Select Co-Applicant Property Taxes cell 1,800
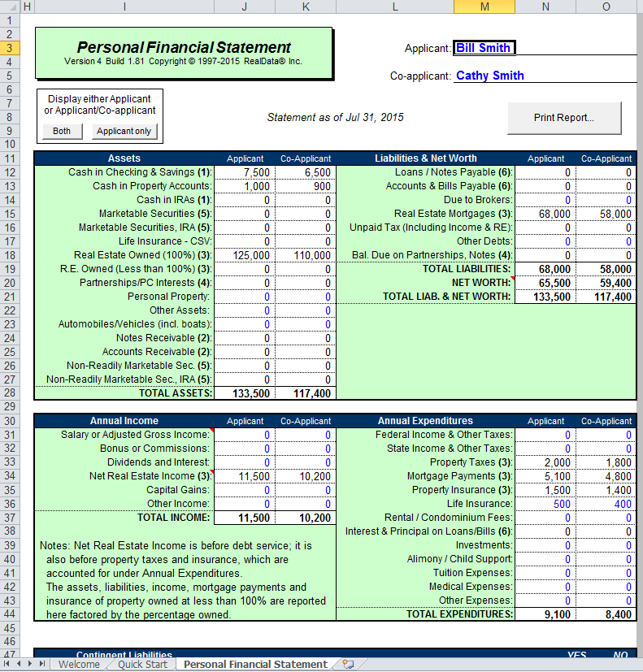Screen dimensions: 643x672 [606, 462]
